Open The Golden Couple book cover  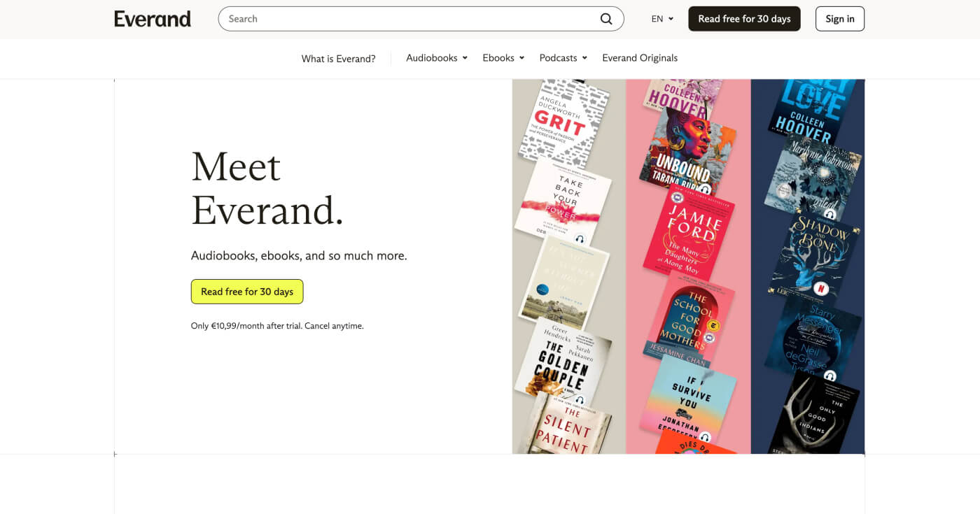(x=562, y=360)
